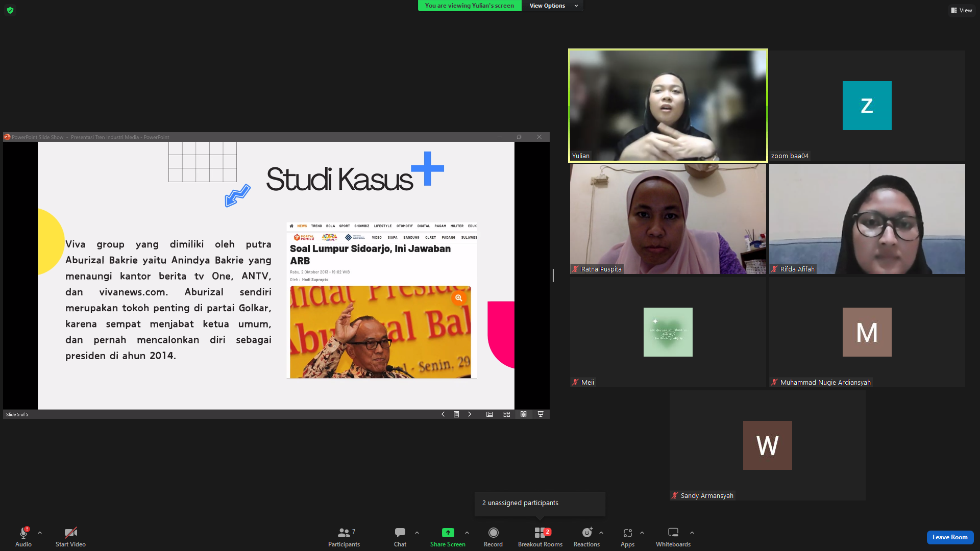Open the Apps panel

[x=627, y=537]
